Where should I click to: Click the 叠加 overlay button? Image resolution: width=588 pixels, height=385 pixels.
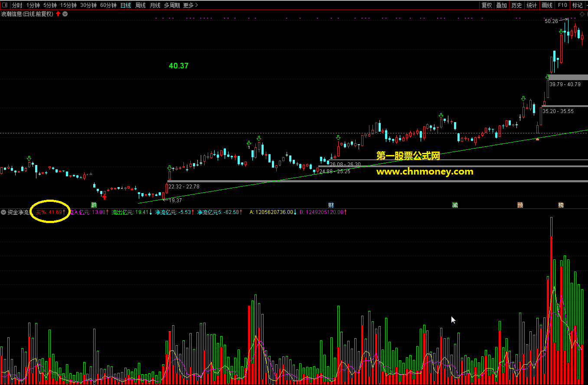coord(501,5)
